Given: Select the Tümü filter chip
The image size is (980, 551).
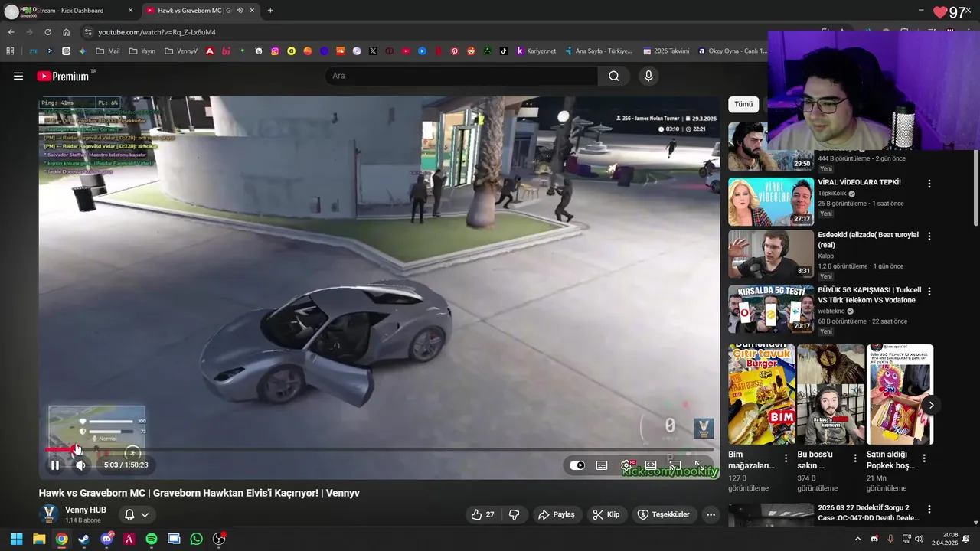Looking at the screenshot, I should coord(743,104).
